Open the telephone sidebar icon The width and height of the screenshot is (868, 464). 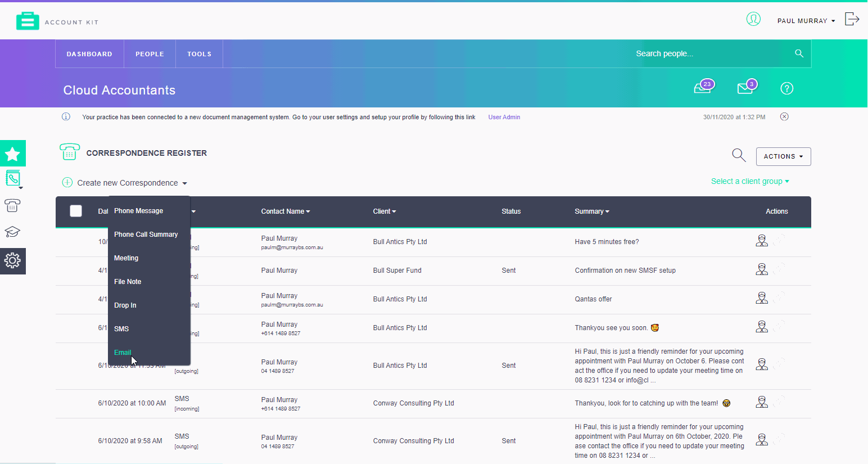[x=12, y=205]
